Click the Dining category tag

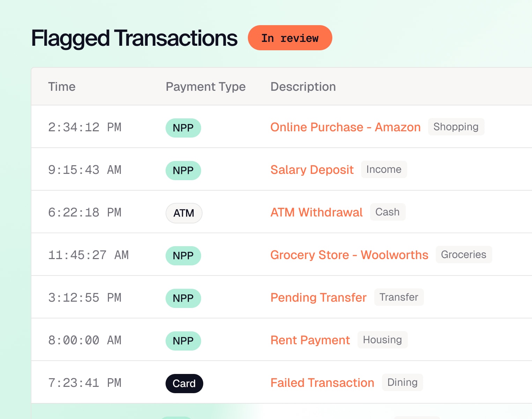click(x=402, y=382)
